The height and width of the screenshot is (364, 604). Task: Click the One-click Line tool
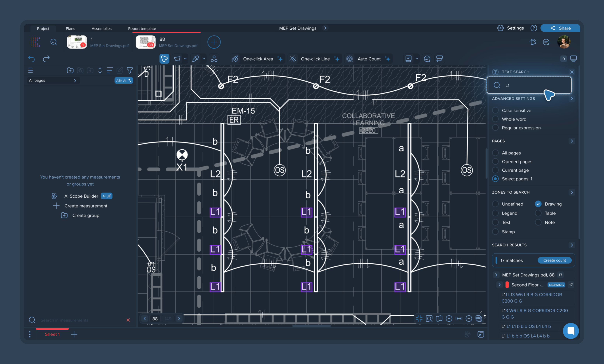315,59
